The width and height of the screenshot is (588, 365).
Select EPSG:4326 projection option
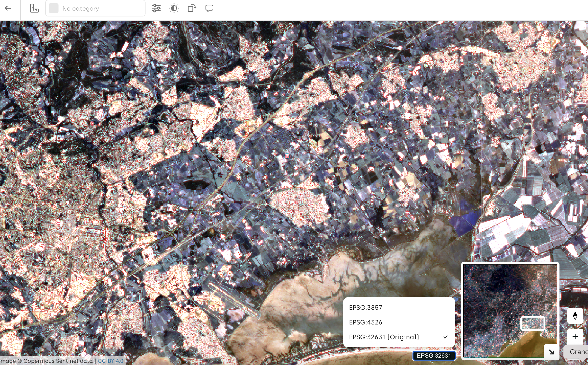(x=366, y=322)
